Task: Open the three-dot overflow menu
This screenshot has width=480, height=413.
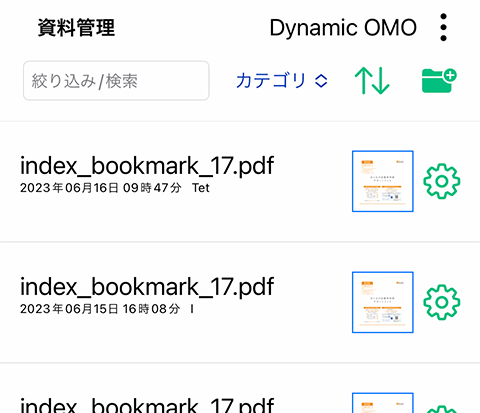Action: [443, 27]
